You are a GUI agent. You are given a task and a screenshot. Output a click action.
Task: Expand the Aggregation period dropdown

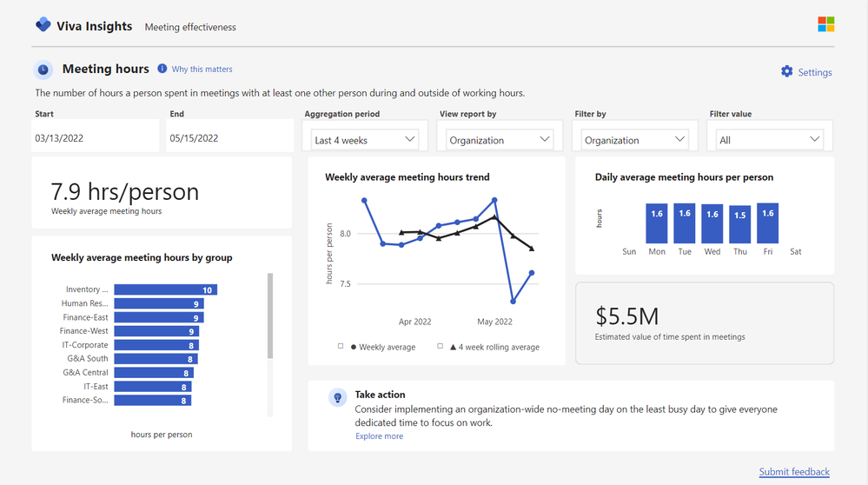pos(365,139)
